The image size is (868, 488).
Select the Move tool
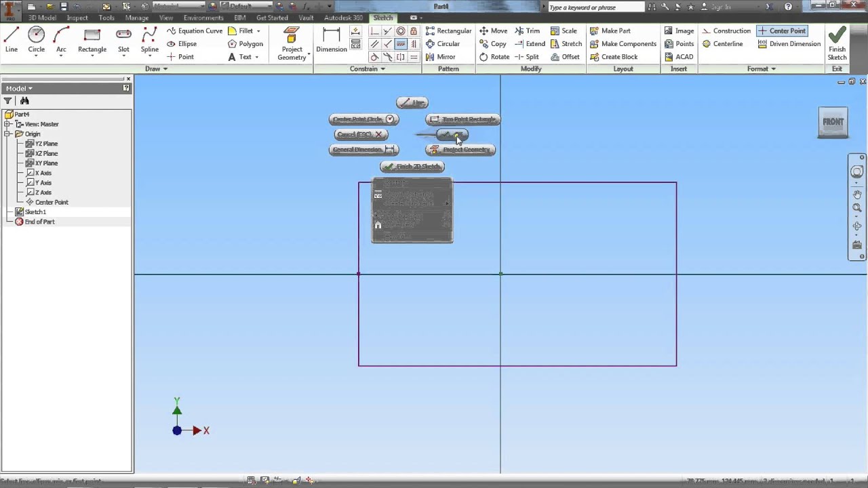pyautogui.click(x=493, y=30)
